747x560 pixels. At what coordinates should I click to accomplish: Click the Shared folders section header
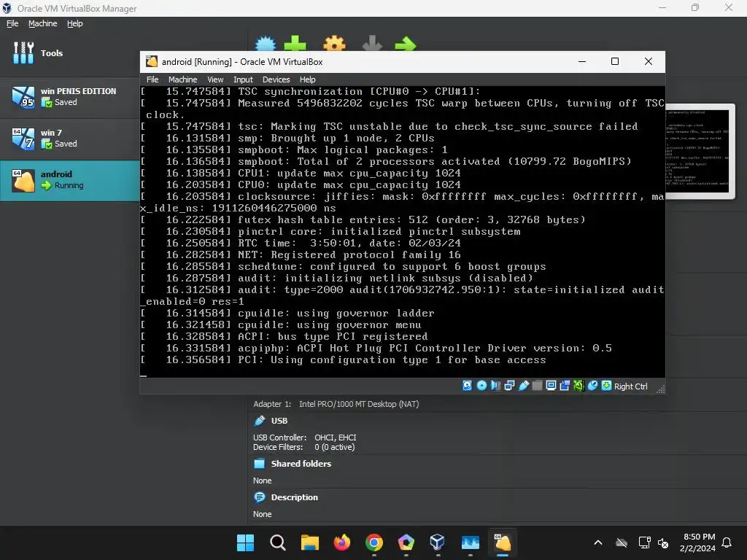[301, 463]
